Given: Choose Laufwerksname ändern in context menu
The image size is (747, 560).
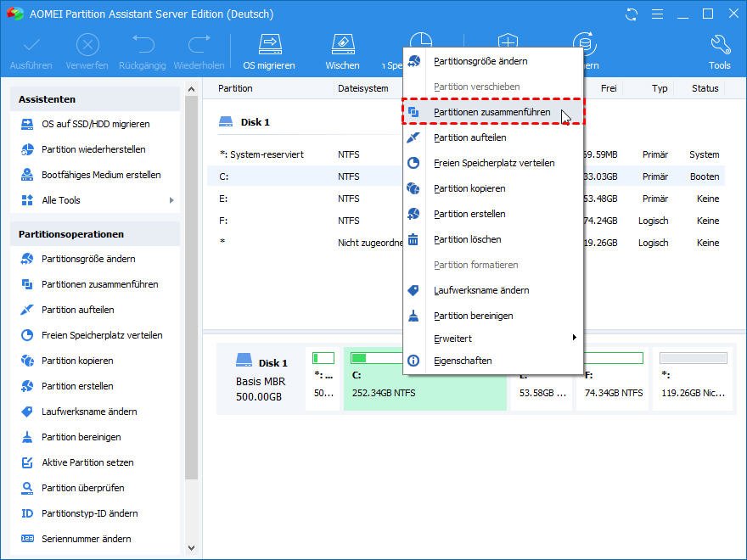Looking at the screenshot, I should (x=493, y=290).
